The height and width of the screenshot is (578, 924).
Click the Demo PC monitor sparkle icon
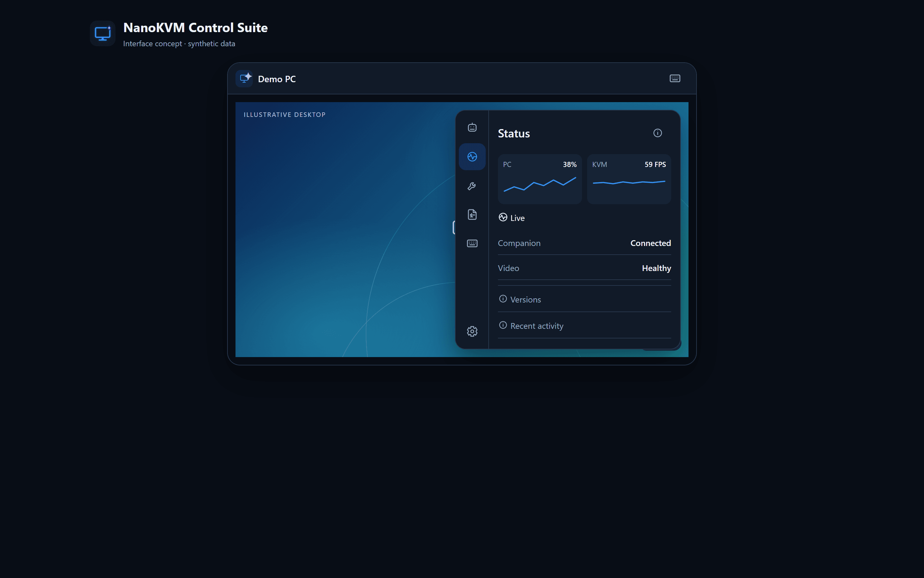coord(244,79)
